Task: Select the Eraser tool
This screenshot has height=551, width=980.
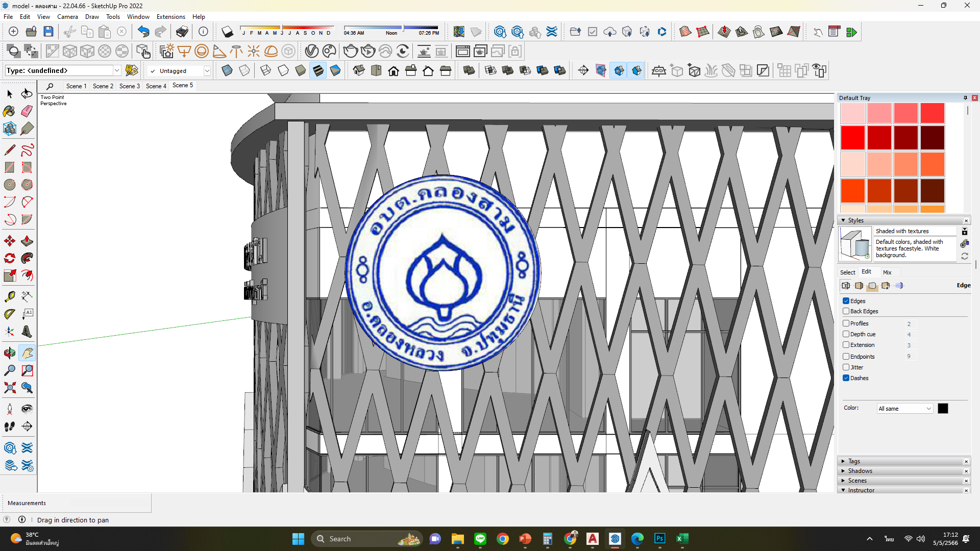Action: pos(27,111)
